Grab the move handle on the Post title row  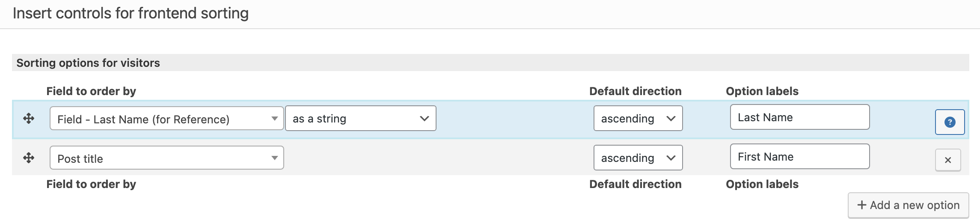click(x=29, y=158)
